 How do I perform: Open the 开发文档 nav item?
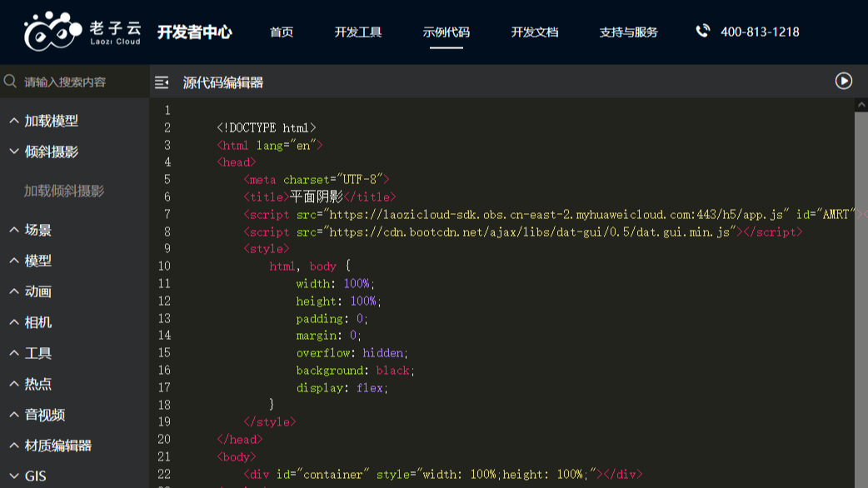pos(534,32)
